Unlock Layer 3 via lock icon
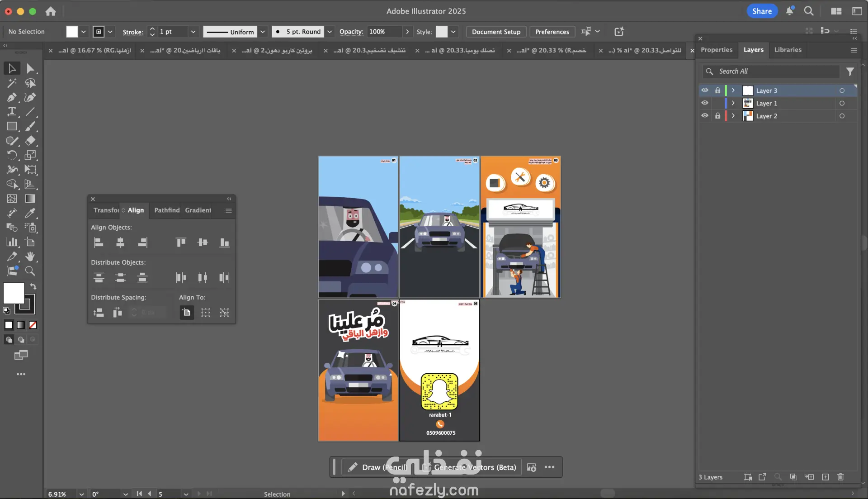 pos(717,90)
